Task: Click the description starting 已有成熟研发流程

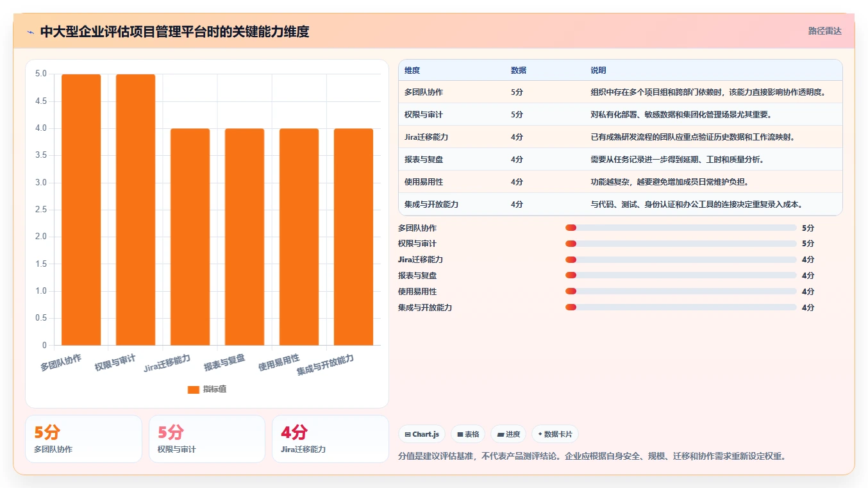Action: point(693,137)
